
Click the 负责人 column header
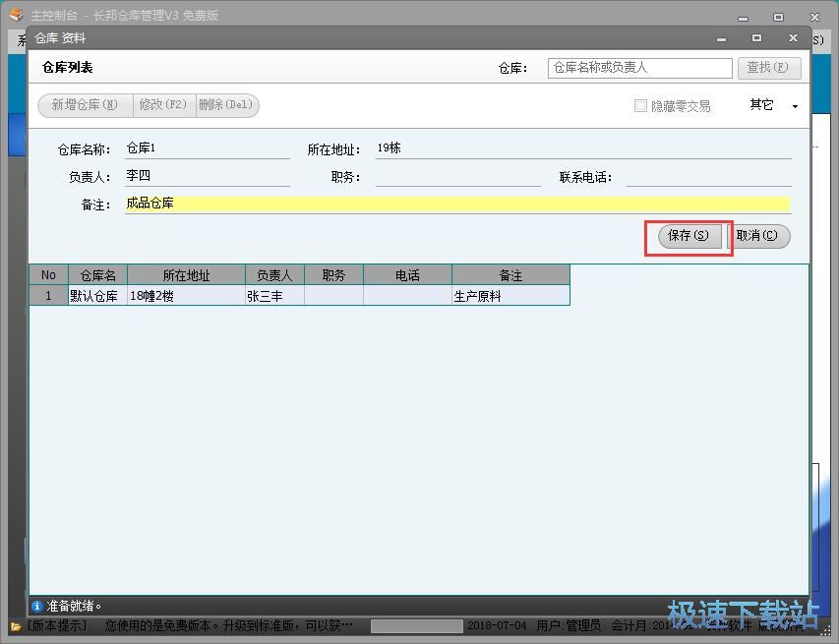tap(272, 274)
